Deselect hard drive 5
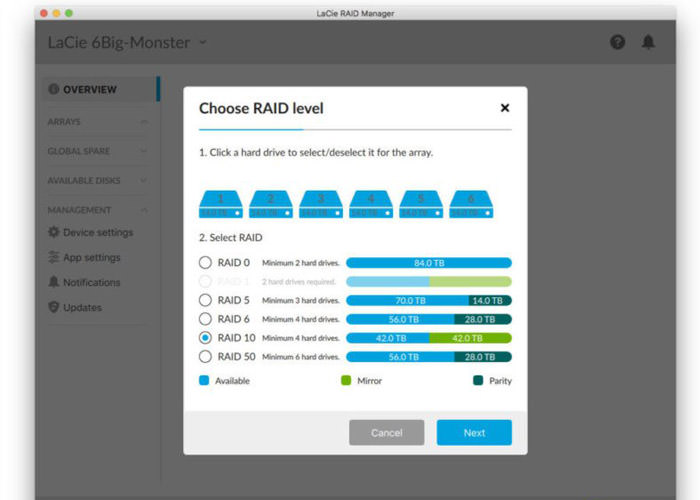The height and width of the screenshot is (500, 700). tap(421, 204)
